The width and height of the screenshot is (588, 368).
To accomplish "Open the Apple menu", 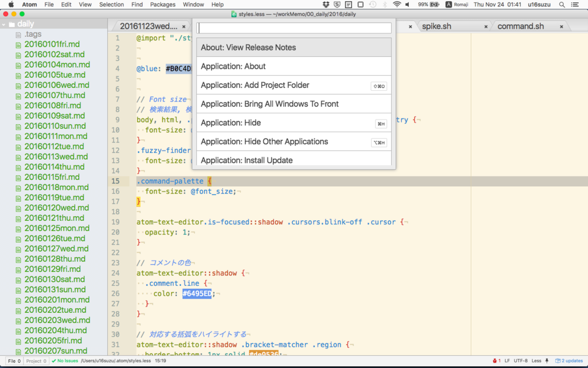I will coord(11,5).
